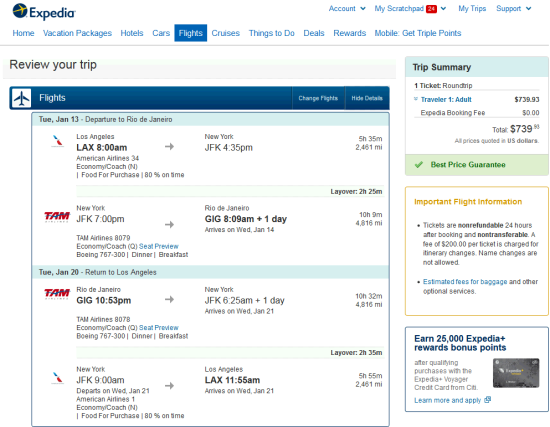This screenshot has height=427, width=550.
Task: Click the Expedia+ Voyager credit card image
Action: [516, 373]
